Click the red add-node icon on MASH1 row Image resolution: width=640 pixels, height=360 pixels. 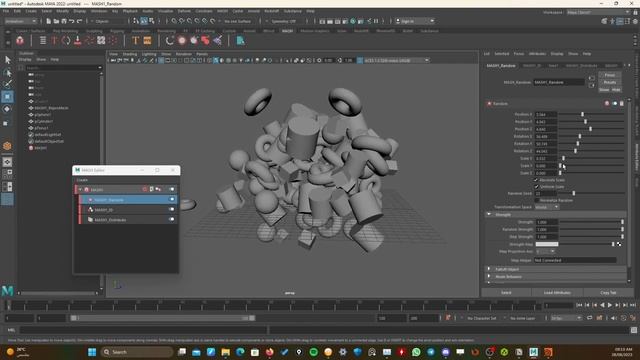click(x=144, y=189)
